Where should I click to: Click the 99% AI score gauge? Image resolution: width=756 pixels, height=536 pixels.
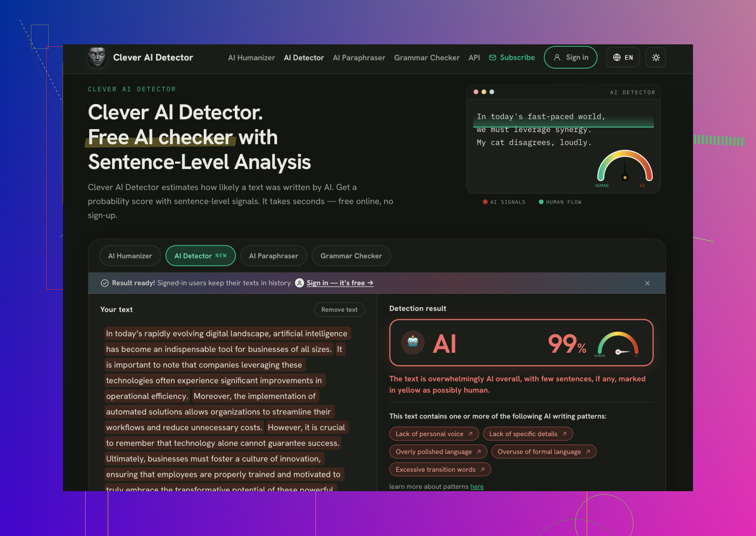[x=618, y=343]
